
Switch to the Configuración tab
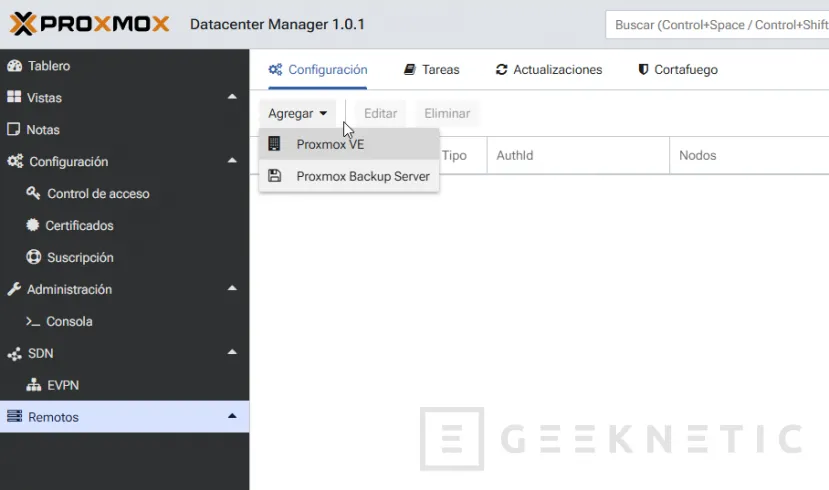tap(318, 70)
